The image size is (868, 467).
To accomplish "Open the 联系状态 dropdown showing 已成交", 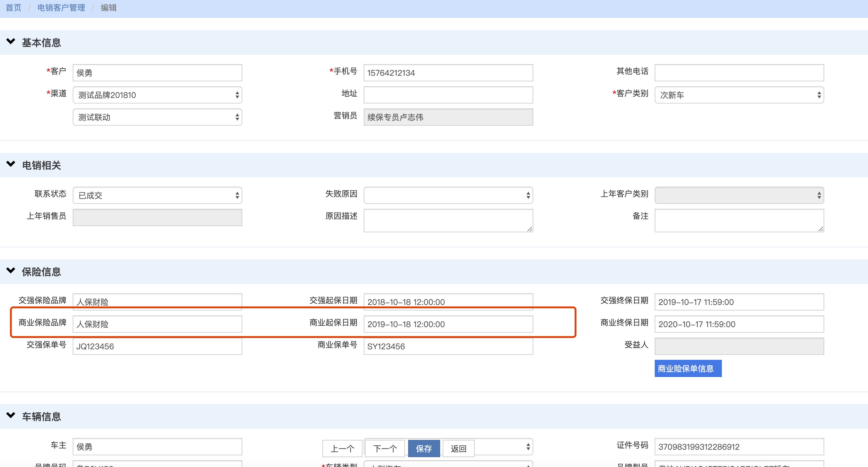I will (x=157, y=195).
